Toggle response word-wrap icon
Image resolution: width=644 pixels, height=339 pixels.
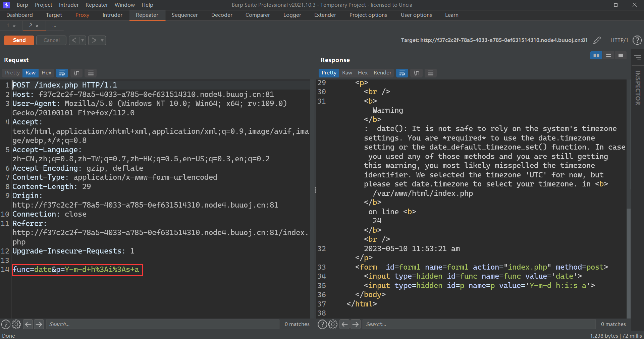[x=402, y=73]
